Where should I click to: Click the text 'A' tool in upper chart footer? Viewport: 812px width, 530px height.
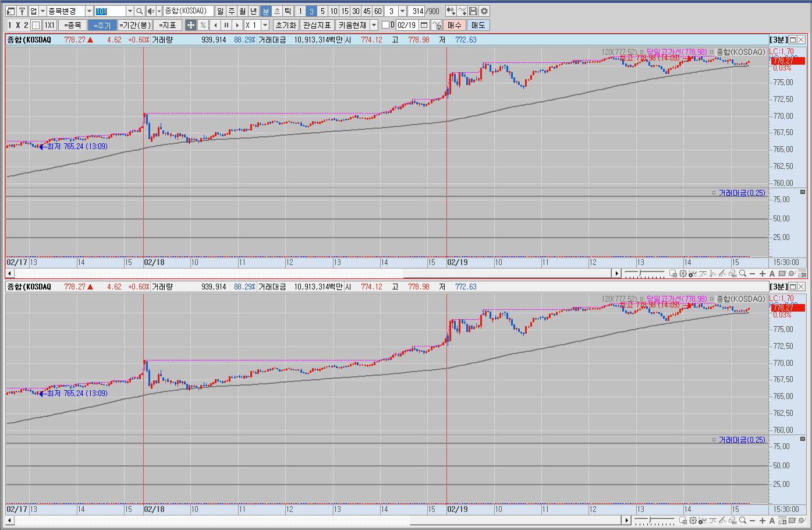(x=772, y=274)
